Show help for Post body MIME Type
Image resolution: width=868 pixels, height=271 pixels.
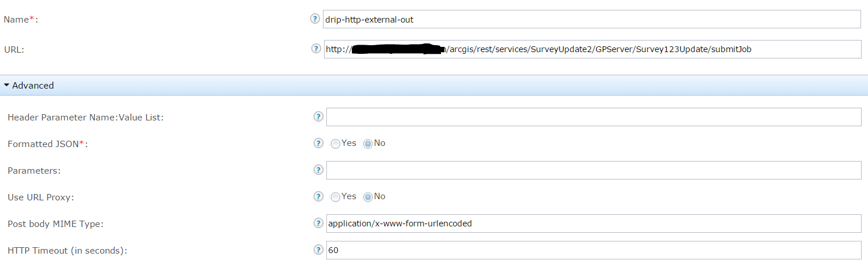pos(318,224)
